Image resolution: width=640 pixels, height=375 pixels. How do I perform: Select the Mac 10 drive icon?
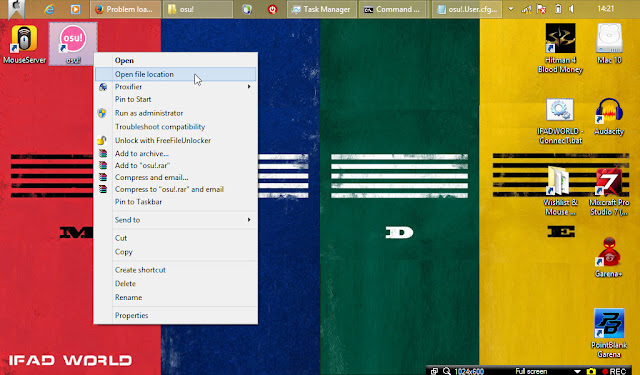point(609,44)
